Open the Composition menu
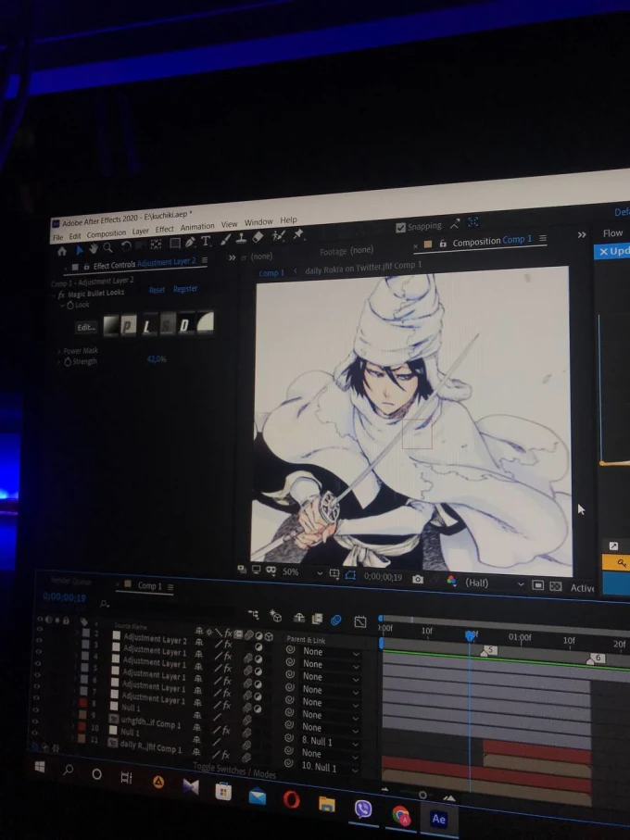 click(x=106, y=233)
